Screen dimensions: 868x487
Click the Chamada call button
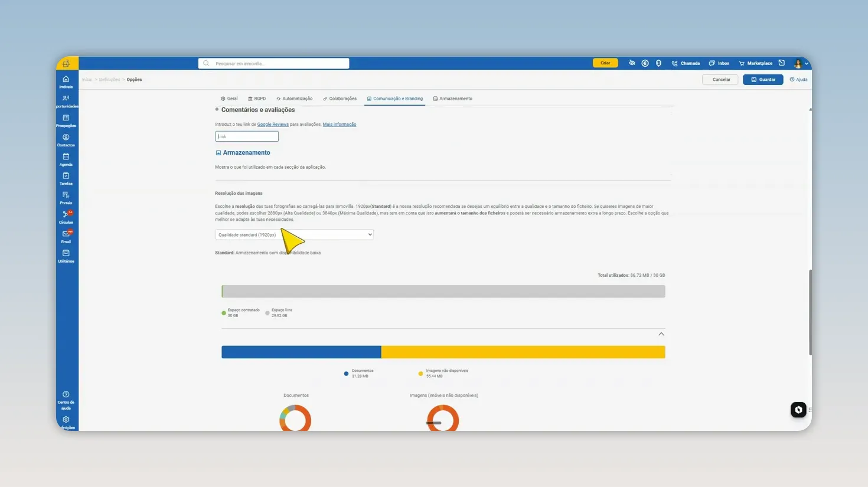[686, 63]
